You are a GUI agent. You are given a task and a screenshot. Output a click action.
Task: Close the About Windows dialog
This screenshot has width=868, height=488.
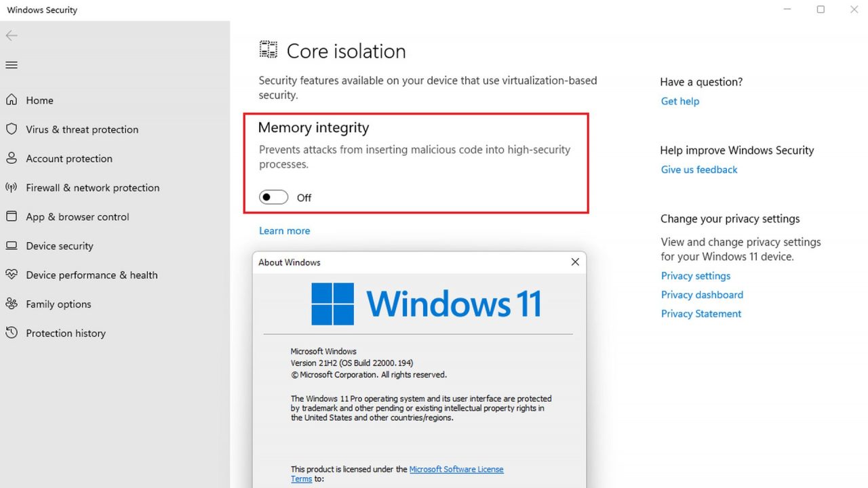tap(575, 262)
